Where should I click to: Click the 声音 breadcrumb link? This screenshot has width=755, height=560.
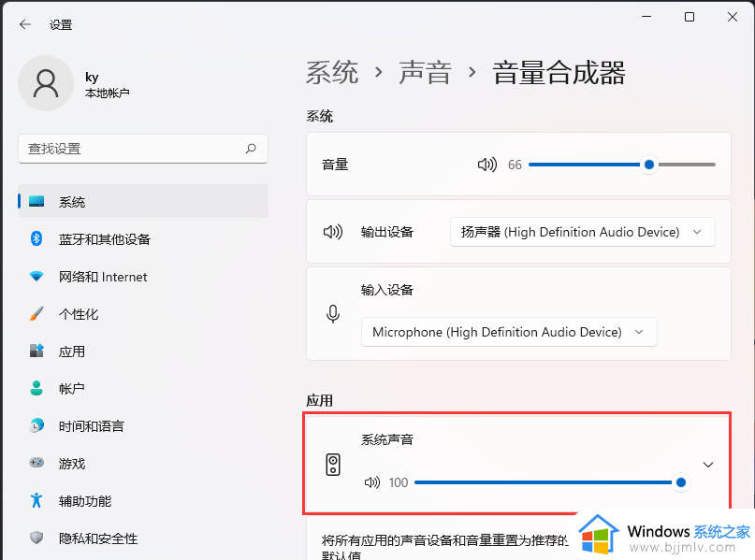[425, 73]
